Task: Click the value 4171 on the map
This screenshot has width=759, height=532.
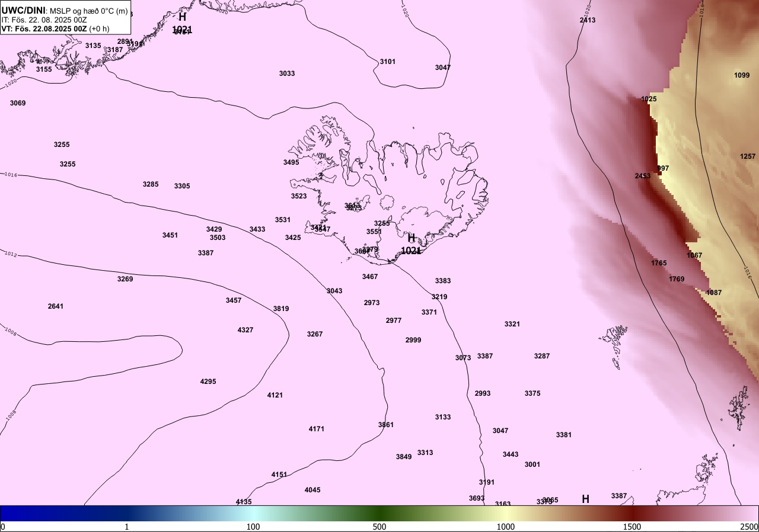Action: click(317, 429)
